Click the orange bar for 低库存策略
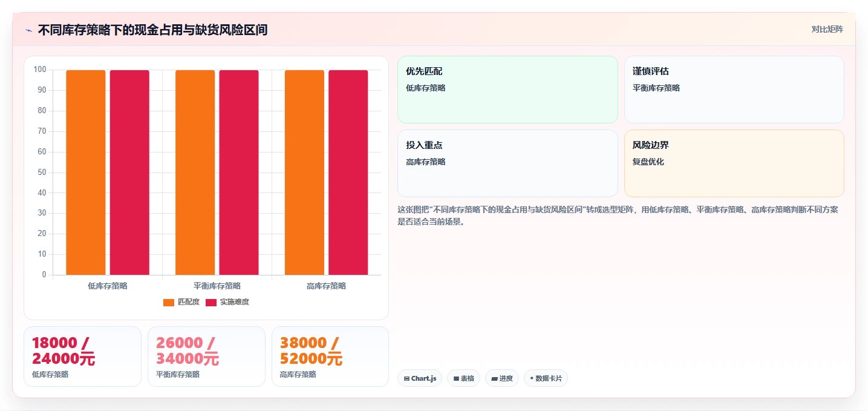 [86, 173]
